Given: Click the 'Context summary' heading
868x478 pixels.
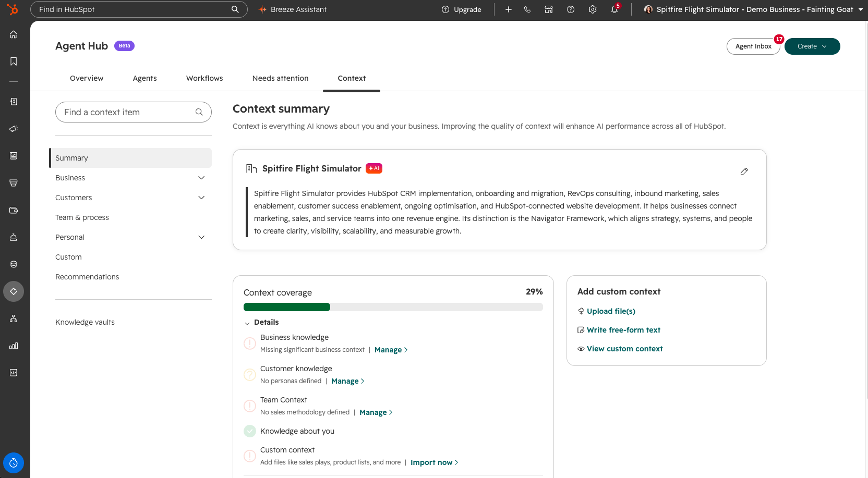Looking at the screenshot, I should point(281,109).
